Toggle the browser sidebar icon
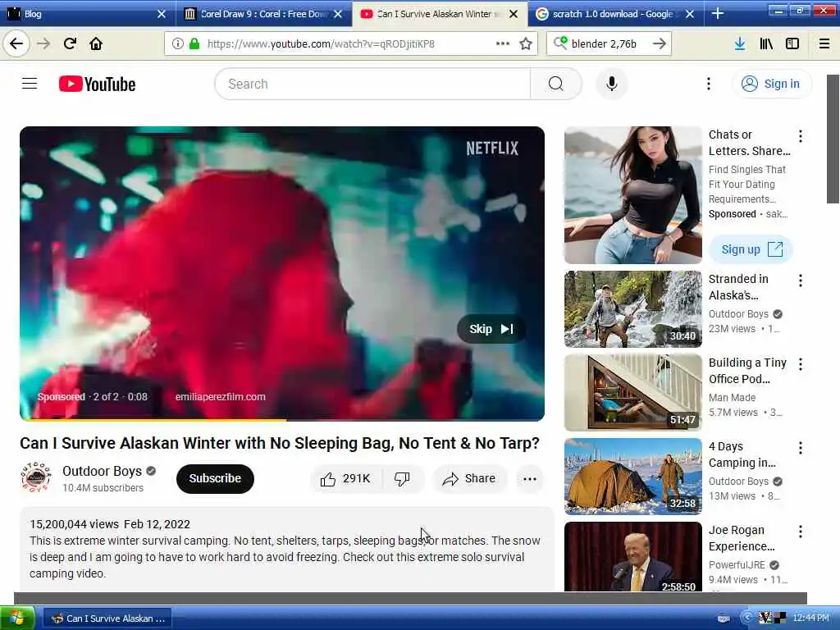840x630 pixels. tap(792, 44)
